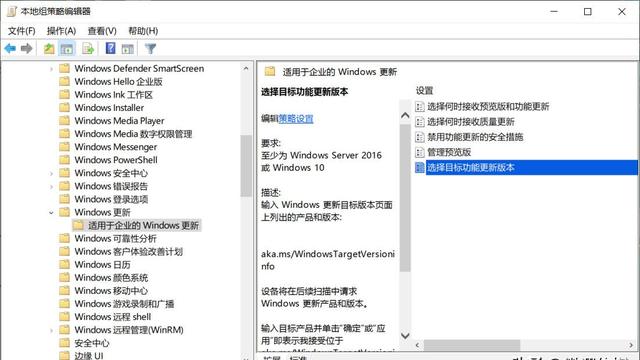
Task: Select Windows Hello 企业版 in tree
Action: (118, 81)
